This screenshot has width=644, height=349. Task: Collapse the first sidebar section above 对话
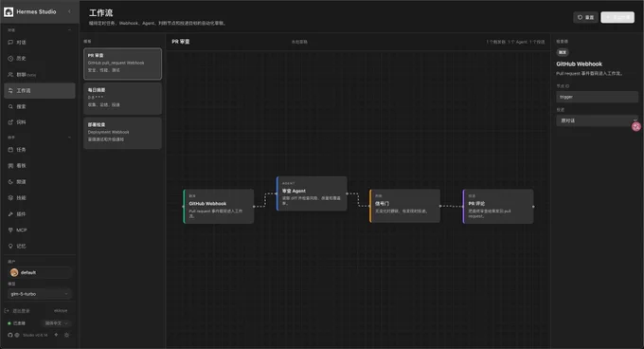click(x=69, y=30)
